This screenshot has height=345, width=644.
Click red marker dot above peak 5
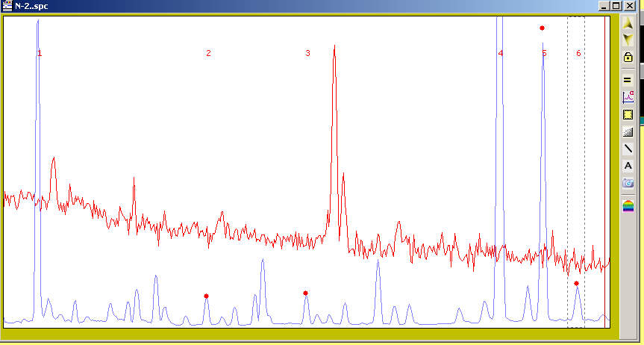[543, 28]
